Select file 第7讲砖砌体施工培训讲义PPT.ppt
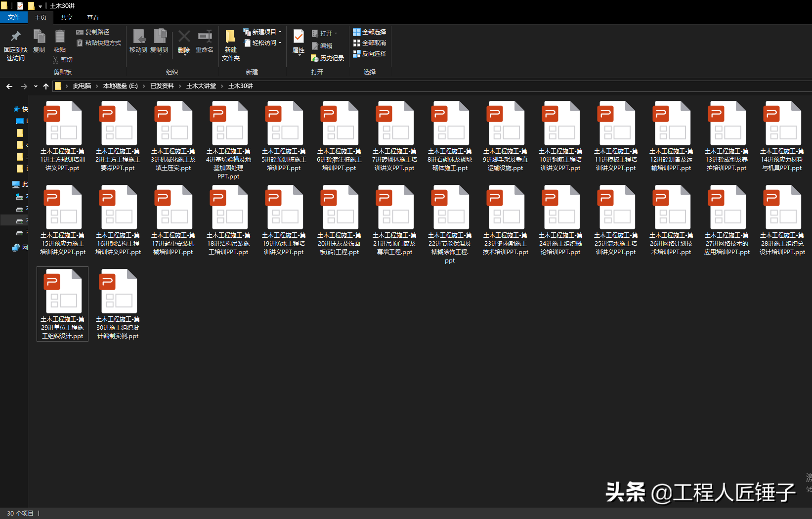The height and width of the screenshot is (519, 812). pos(395,136)
